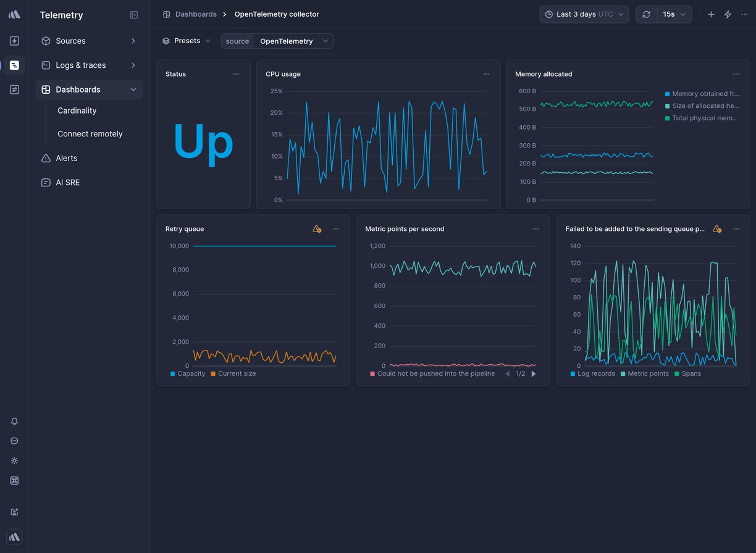This screenshot has height=553, width=756.
Task: Collapse the Telemetry sidebar panel
Action: click(134, 15)
